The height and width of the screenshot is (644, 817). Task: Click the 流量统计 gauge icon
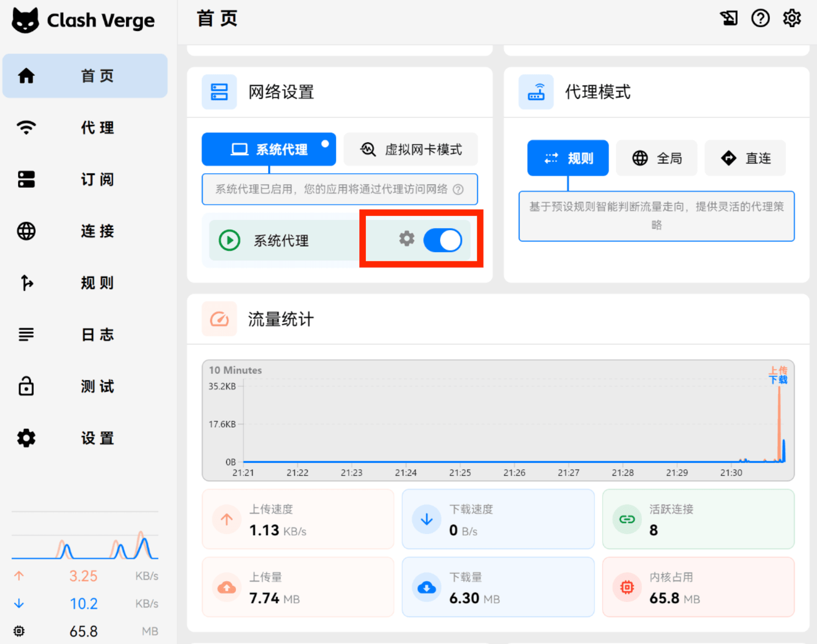pos(219,319)
